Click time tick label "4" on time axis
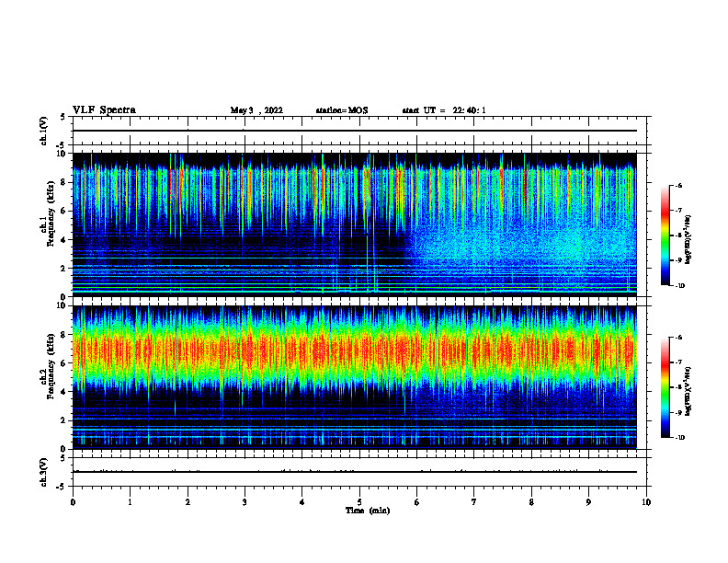Image resolution: width=728 pixels, height=563 pixels. [302, 502]
